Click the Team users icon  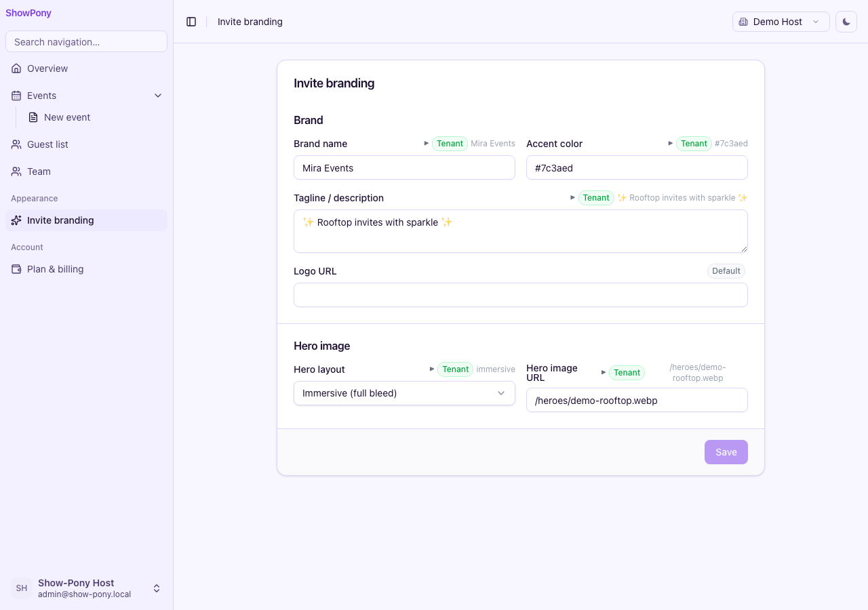(16, 171)
